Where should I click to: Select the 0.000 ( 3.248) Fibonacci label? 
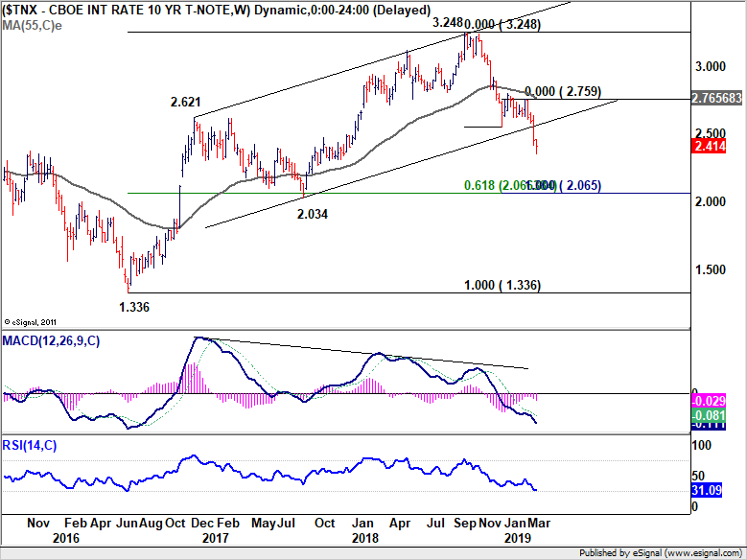pyautogui.click(x=502, y=24)
